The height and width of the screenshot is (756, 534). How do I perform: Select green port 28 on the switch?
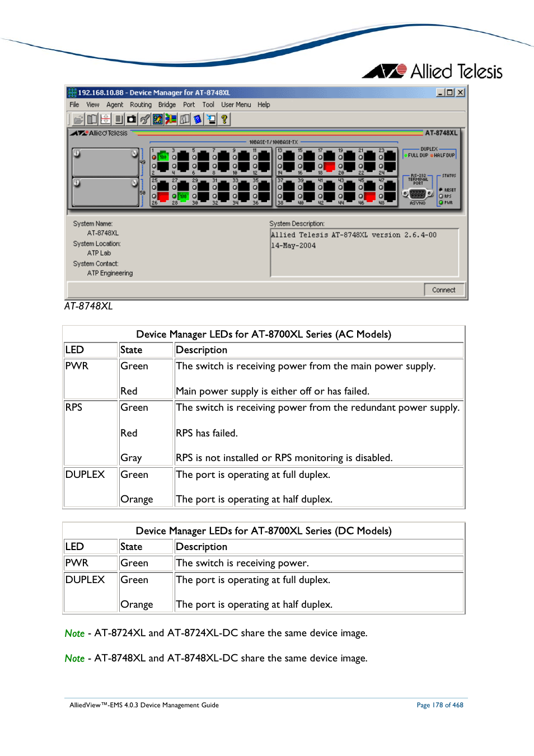pos(183,196)
